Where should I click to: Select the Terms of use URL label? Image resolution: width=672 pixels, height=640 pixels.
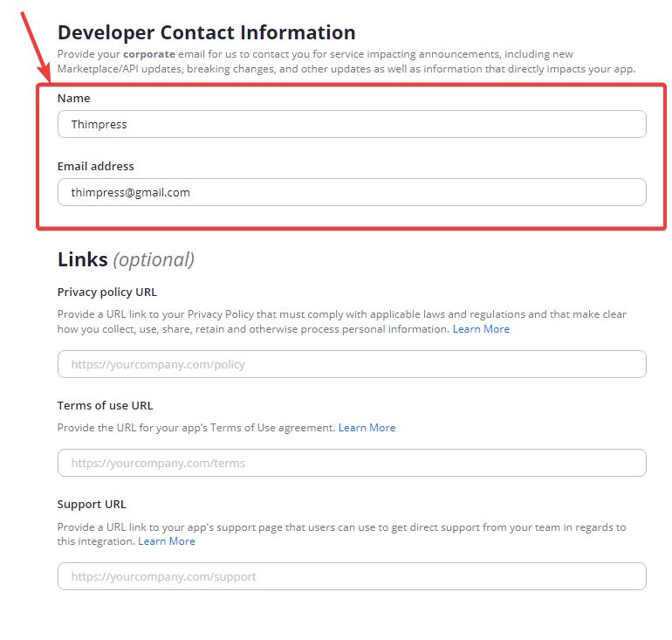point(105,405)
